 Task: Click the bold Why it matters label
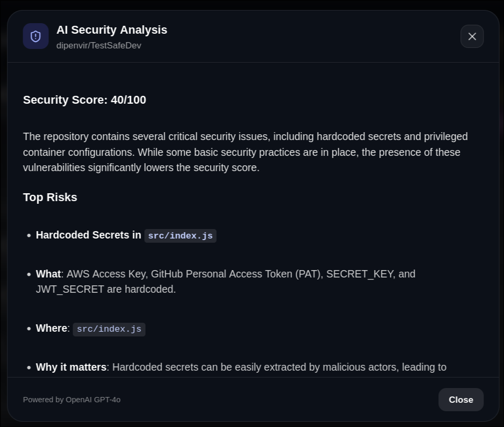(71, 367)
